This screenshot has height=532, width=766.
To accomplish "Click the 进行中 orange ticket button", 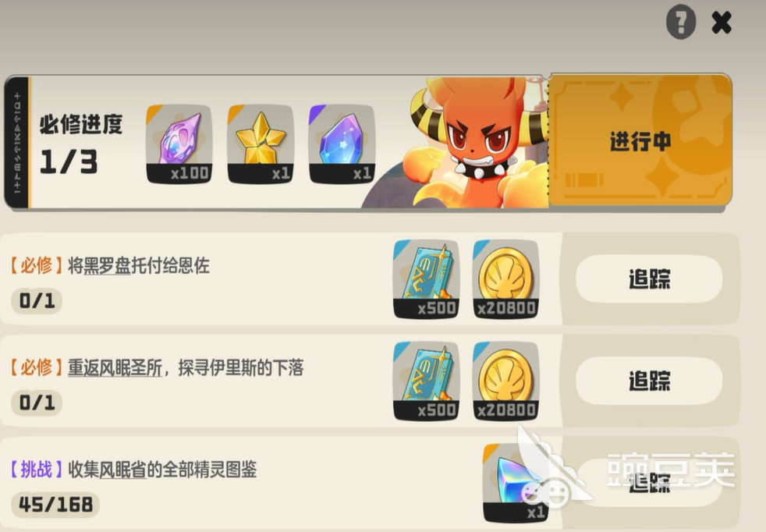I will pos(640,140).
